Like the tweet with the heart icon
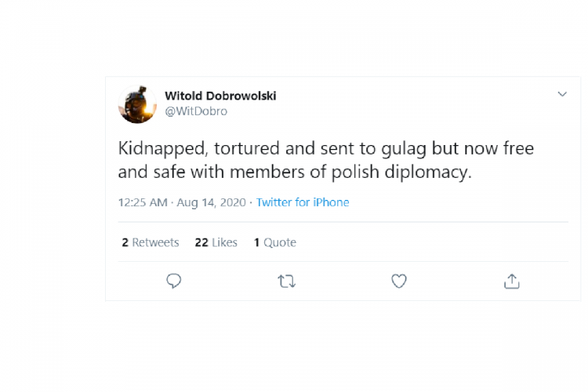 tap(399, 281)
